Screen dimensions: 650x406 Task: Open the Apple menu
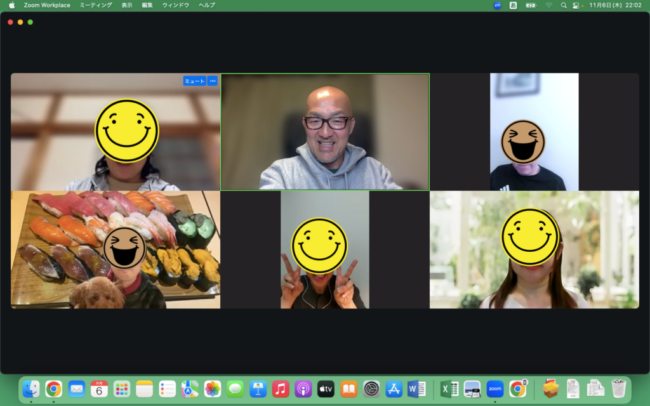click(x=9, y=5)
